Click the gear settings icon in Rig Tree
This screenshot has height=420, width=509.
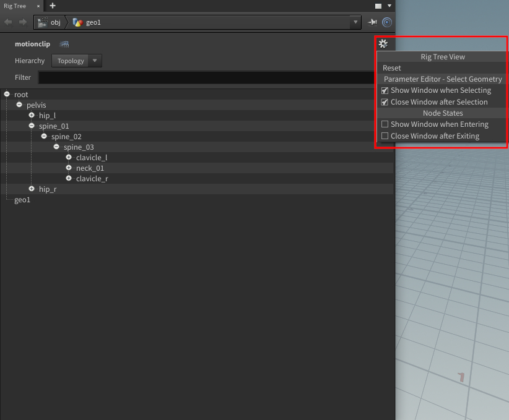383,44
